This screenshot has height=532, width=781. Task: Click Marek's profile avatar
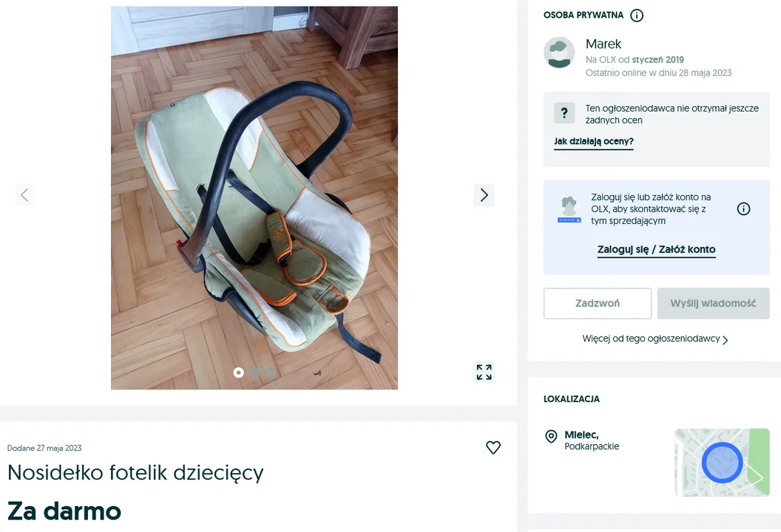point(559,52)
